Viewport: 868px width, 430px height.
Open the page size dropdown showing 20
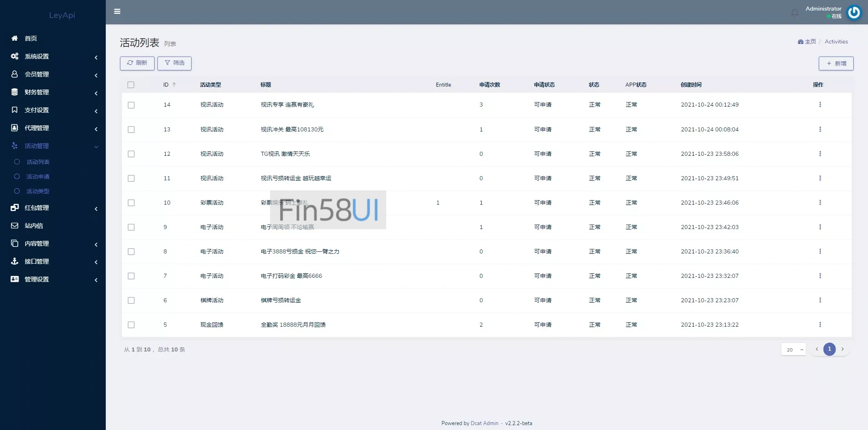coord(793,349)
